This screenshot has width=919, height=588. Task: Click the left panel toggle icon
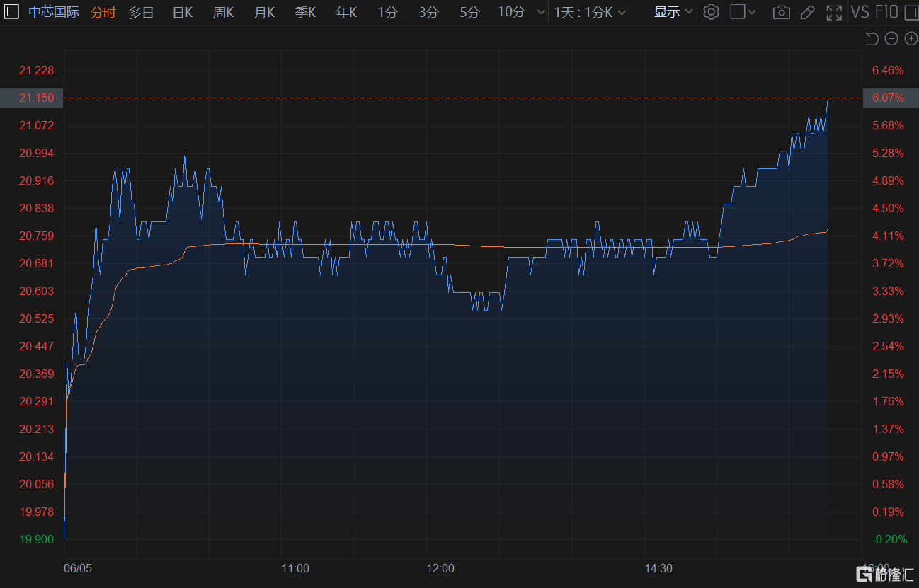click(x=11, y=12)
